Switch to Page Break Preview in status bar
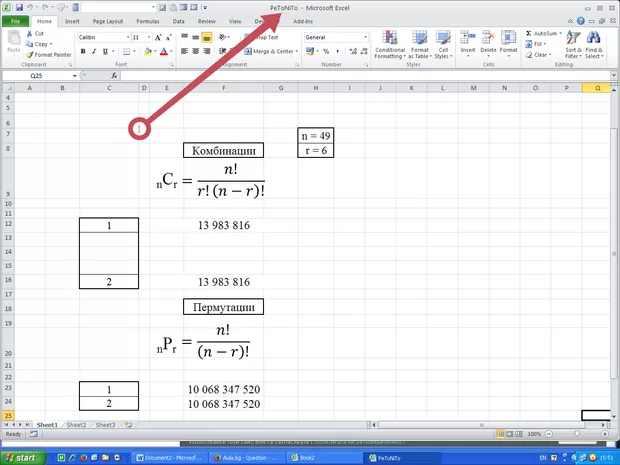 click(x=519, y=434)
